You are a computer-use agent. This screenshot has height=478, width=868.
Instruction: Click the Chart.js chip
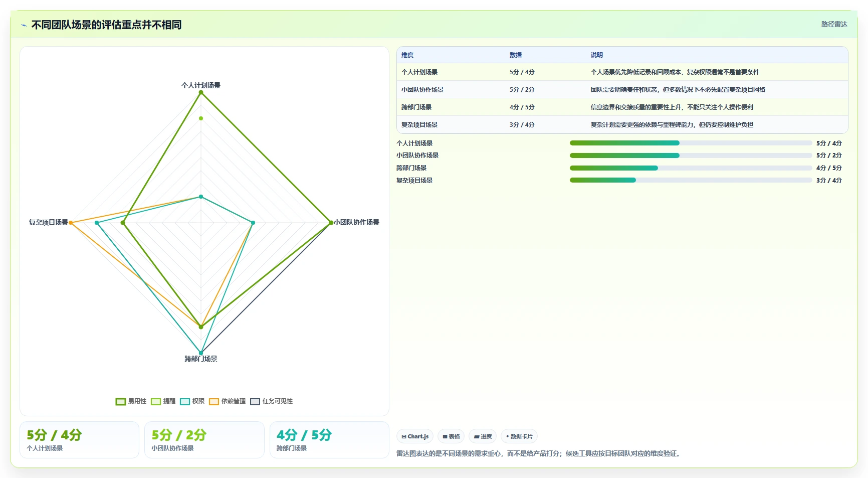coord(415,436)
